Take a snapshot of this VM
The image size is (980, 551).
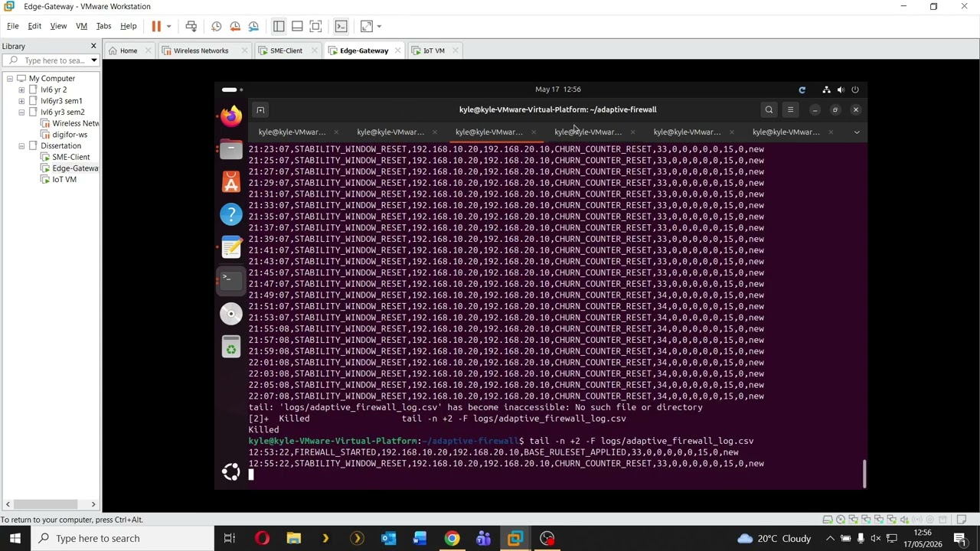click(217, 26)
